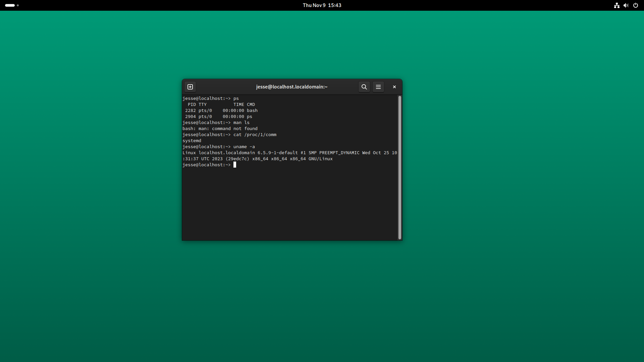Click the 'cat /proc/1/comm' command line
The width and height of the screenshot is (644, 362).
[229, 135]
